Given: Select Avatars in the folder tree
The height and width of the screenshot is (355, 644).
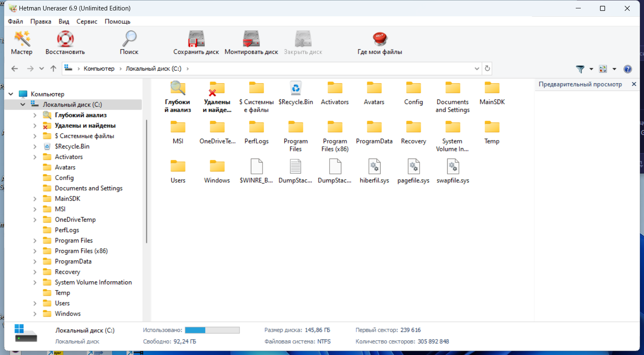Looking at the screenshot, I should coord(65,167).
